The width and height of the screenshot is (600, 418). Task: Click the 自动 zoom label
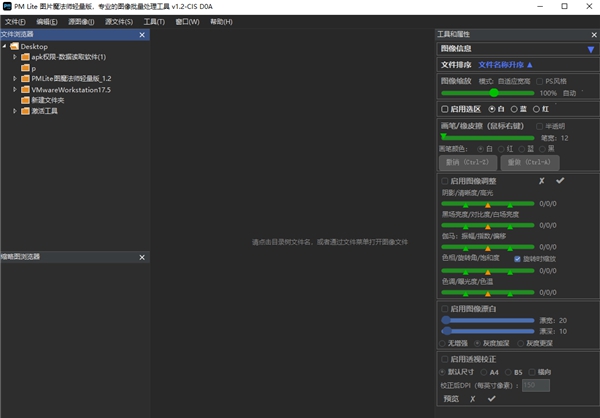569,93
